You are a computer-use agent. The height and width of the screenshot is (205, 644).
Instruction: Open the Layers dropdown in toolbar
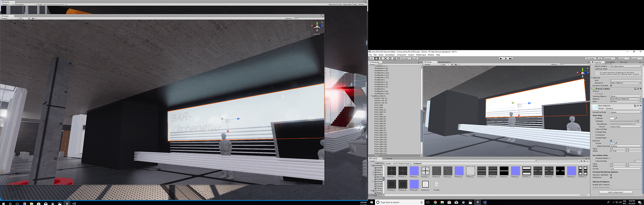pos(623,59)
